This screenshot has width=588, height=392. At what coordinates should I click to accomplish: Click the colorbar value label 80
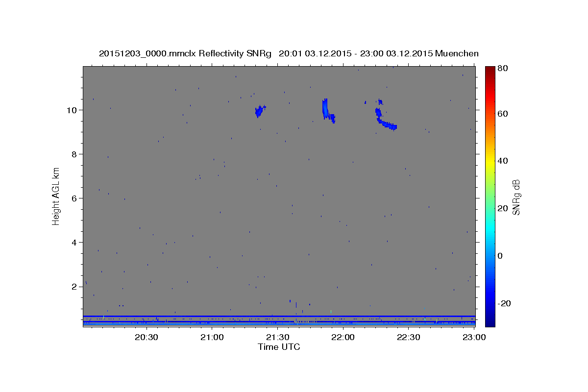coord(502,69)
